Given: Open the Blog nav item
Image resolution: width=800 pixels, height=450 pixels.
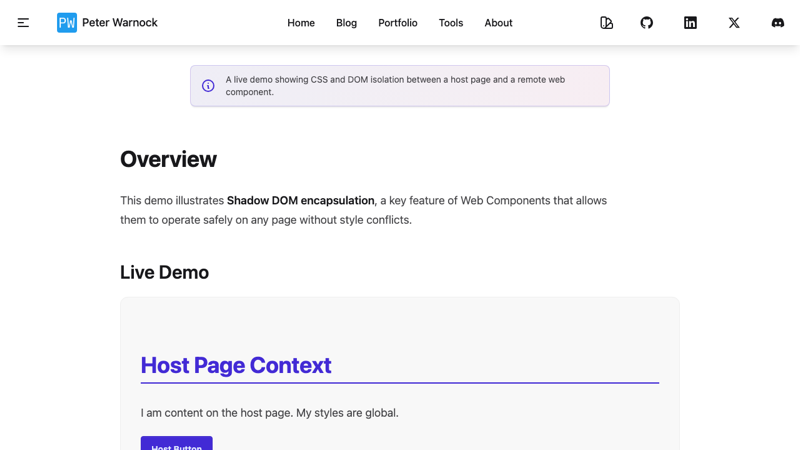Looking at the screenshot, I should (346, 22).
